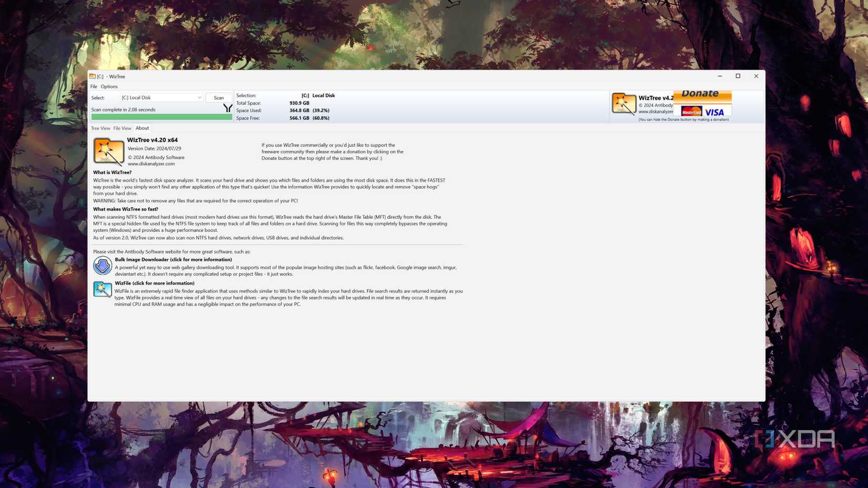Image resolution: width=868 pixels, height=488 pixels.
Task: Click the WizFile magic-wand square icon
Action: tap(103, 289)
